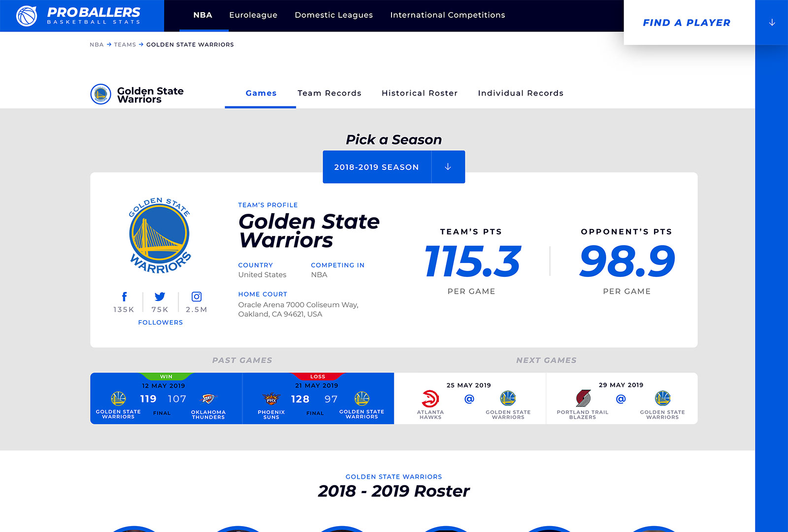Follow the Teams breadcrumb link
Image resolution: width=788 pixels, height=532 pixels.
tap(125, 45)
